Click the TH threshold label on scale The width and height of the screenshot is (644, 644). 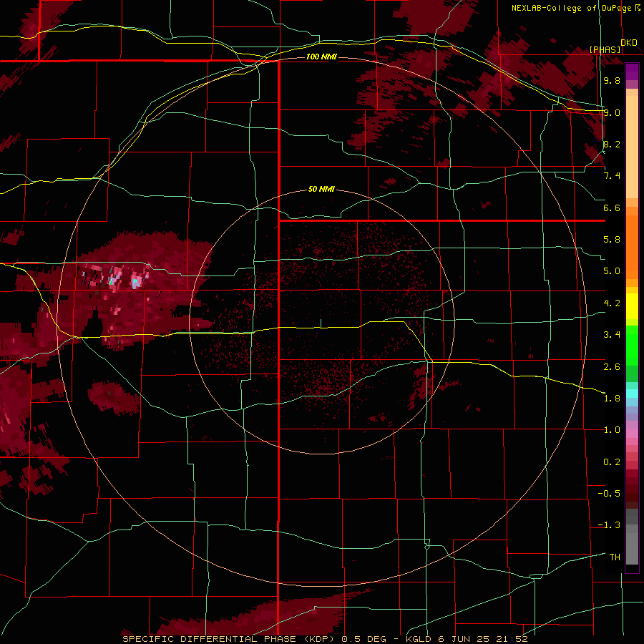point(615,557)
